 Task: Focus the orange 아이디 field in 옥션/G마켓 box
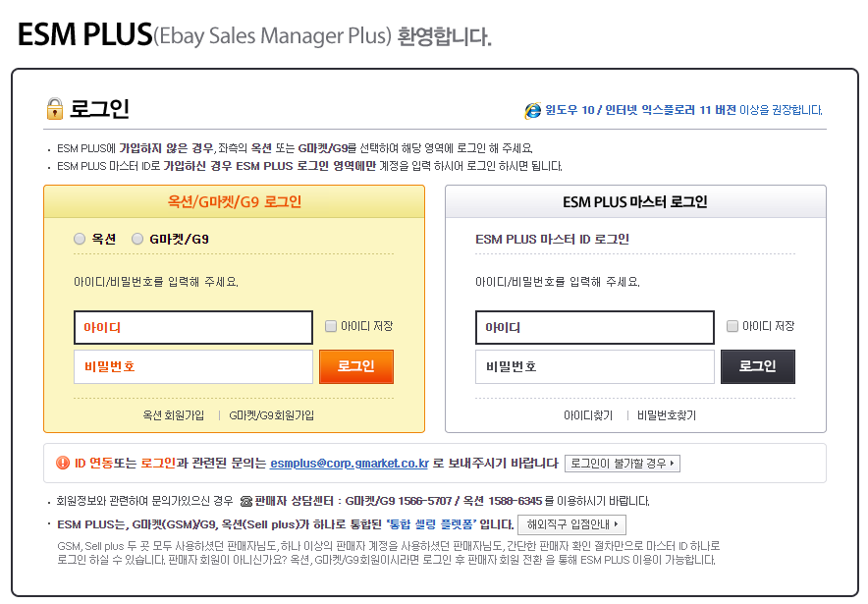[x=193, y=327]
